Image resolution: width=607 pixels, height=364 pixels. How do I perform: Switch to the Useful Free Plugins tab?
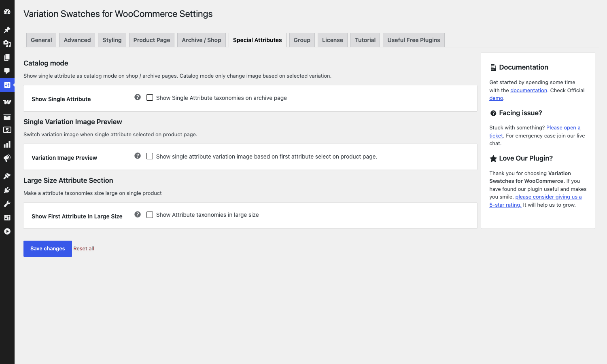pyautogui.click(x=414, y=40)
